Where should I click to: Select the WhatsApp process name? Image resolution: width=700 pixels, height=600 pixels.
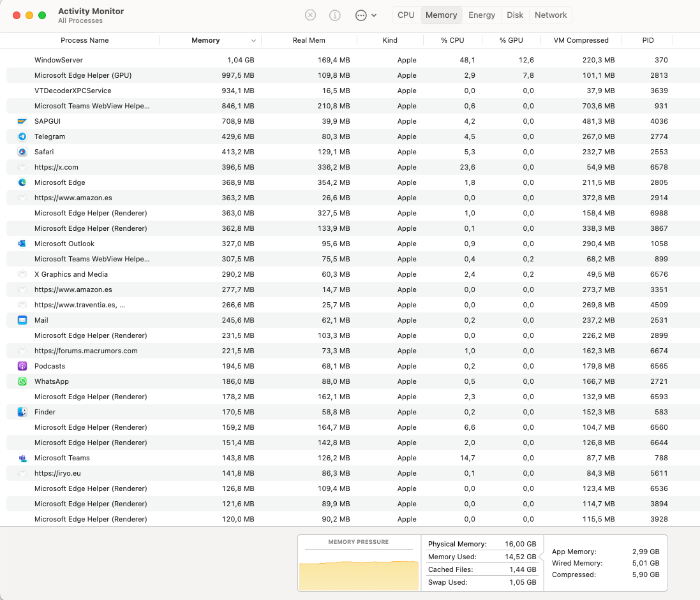point(51,381)
